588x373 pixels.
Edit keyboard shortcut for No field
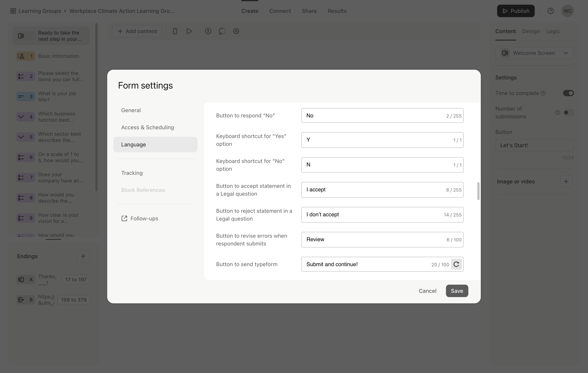(382, 165)
